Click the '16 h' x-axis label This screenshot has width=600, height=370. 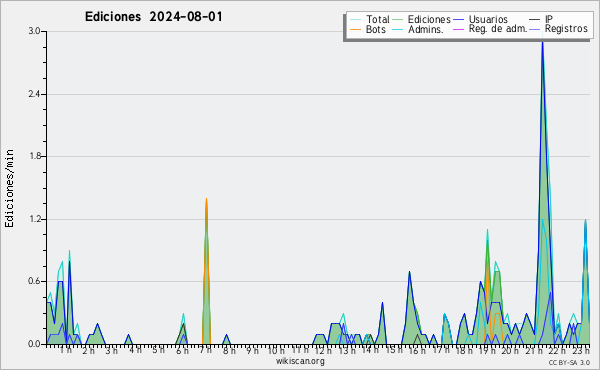[417, 350]
